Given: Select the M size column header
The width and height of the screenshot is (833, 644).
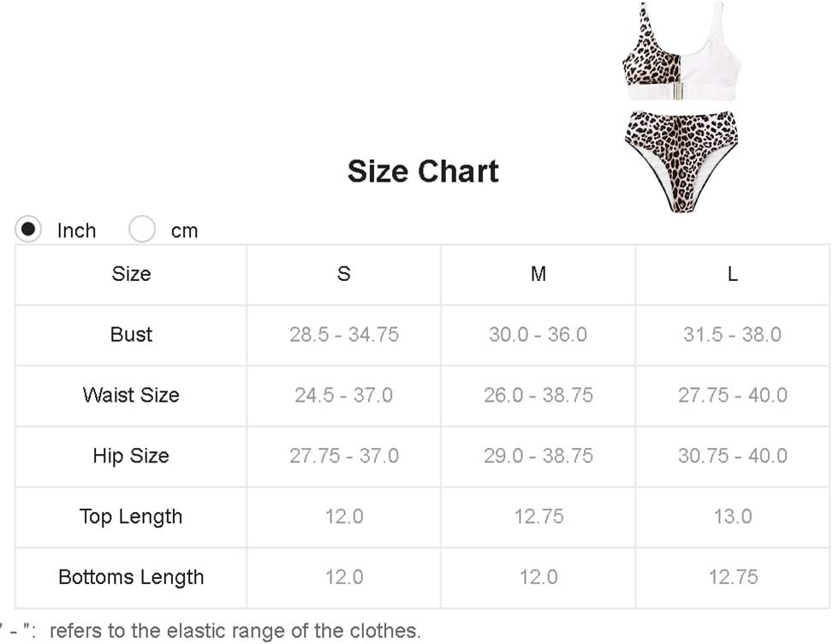Looking at the screenshot, I should [538, 274].
